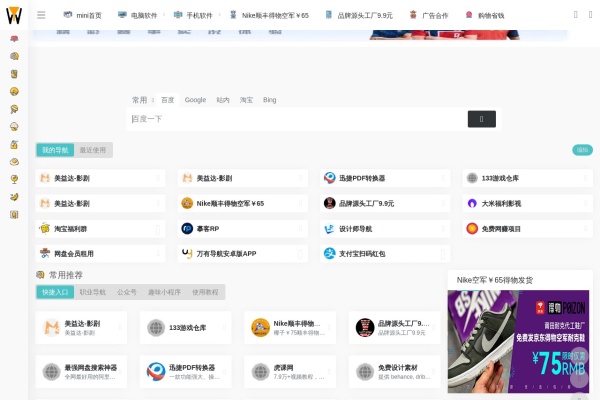This screenshot has height=400, width=600.
Task: Open mini首页 in the top bar
Action: click(x=83, y=15)
